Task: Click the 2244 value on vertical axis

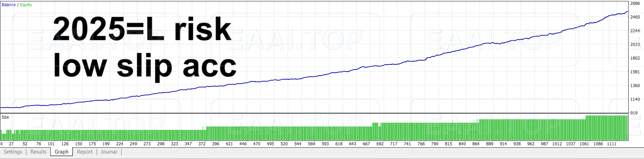Action: [635, 31]
